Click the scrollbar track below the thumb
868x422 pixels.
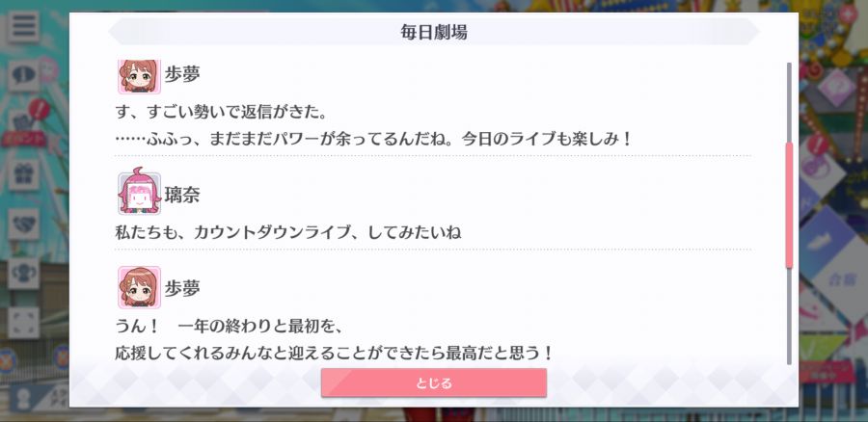(x=789, y=316)
